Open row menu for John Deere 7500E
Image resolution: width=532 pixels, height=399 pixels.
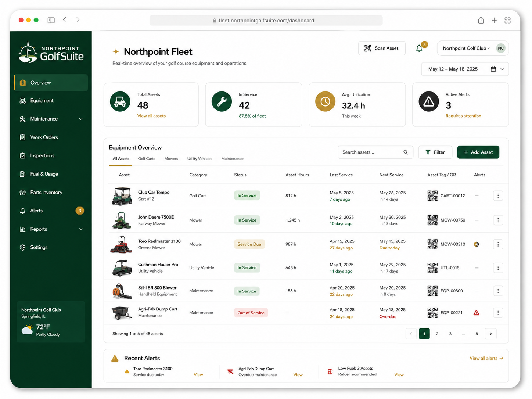498,220
